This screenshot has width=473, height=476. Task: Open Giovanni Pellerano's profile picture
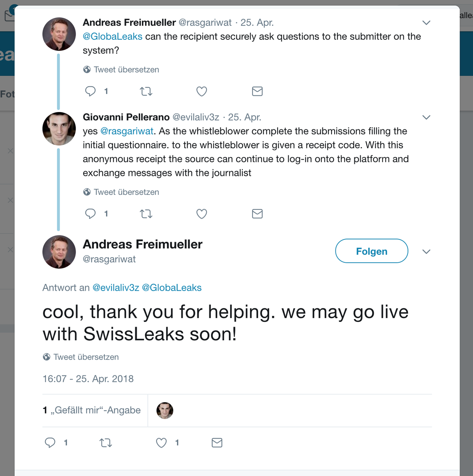click(59, 129)
